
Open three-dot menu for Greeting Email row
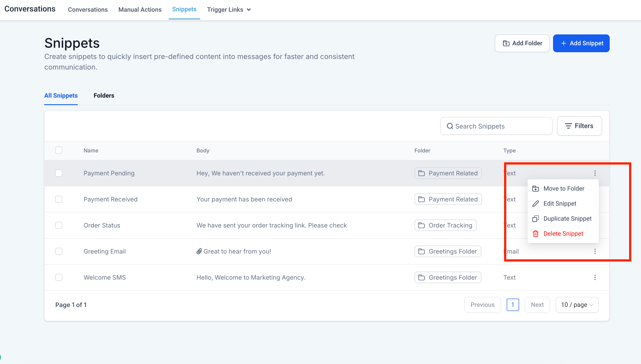pos(595,251)
